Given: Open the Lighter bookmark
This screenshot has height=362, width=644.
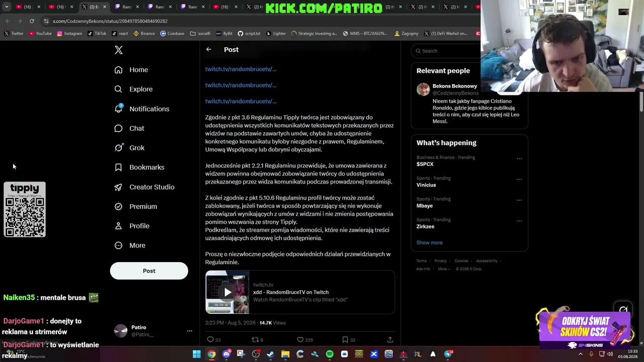Looking at the screenshot, I should 276,34.
